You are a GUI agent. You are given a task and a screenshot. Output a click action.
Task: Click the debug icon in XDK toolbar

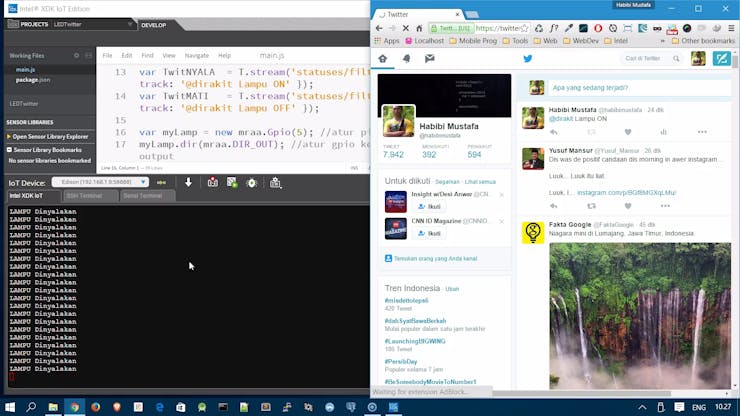[x=252, y=183]
